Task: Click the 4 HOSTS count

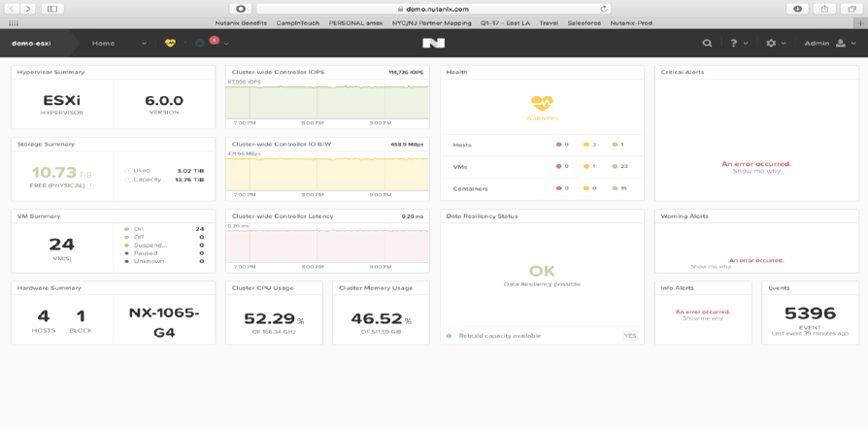Action: 43,316
